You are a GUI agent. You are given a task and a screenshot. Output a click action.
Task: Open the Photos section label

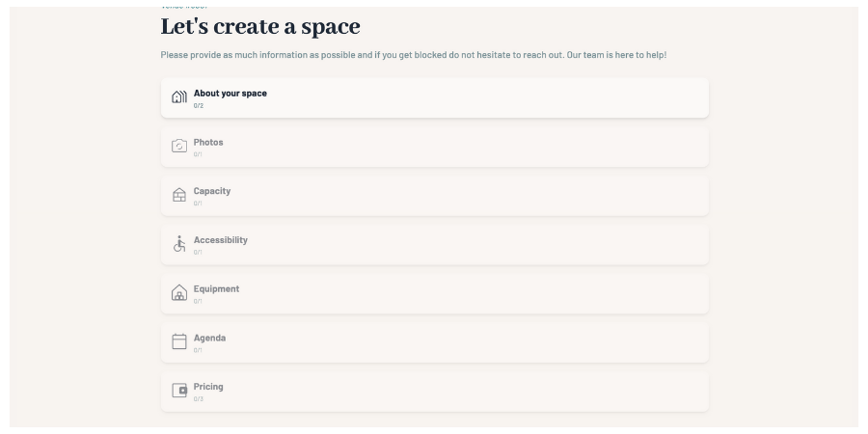[207, 143]
